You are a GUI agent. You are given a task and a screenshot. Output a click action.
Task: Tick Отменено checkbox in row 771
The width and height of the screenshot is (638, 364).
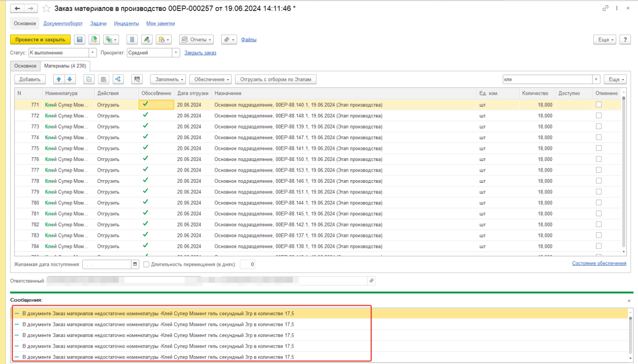[x=599, y=105]
